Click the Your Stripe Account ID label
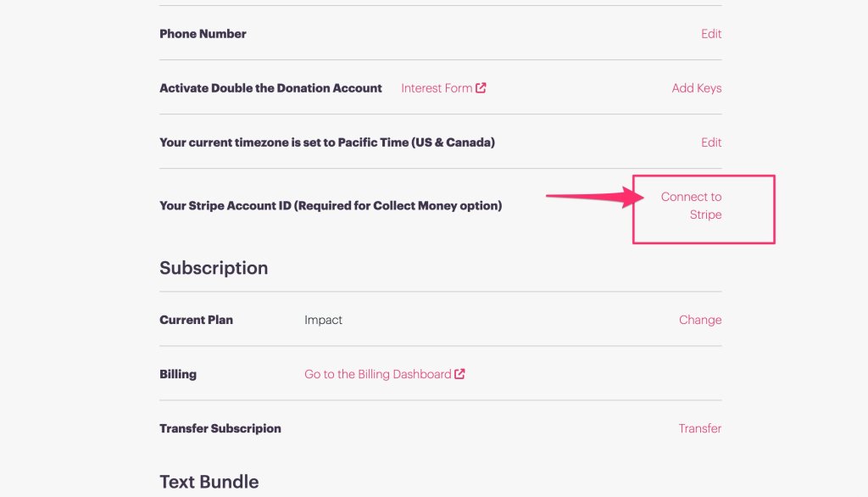 pos(331,205)
